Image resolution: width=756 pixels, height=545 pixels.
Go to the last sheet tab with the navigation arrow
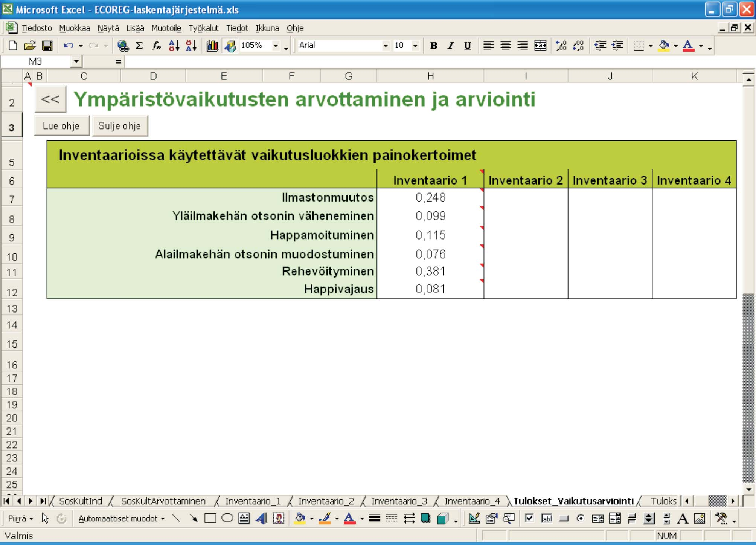(x=43, y=501)
